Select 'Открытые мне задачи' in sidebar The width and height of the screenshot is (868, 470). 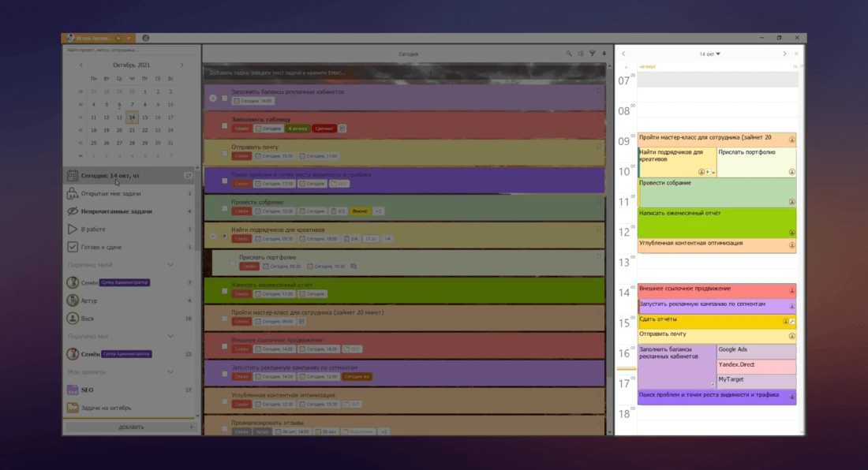111,193
